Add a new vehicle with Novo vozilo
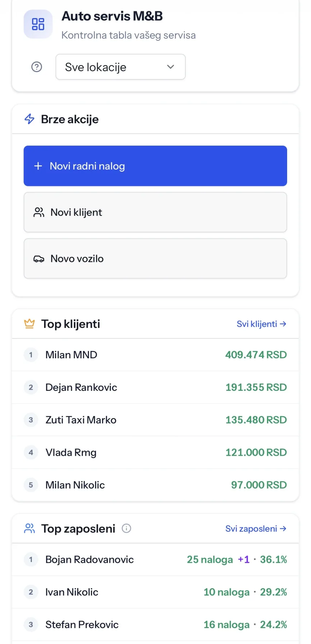This screenshot has height=644, width=311. 155,258
